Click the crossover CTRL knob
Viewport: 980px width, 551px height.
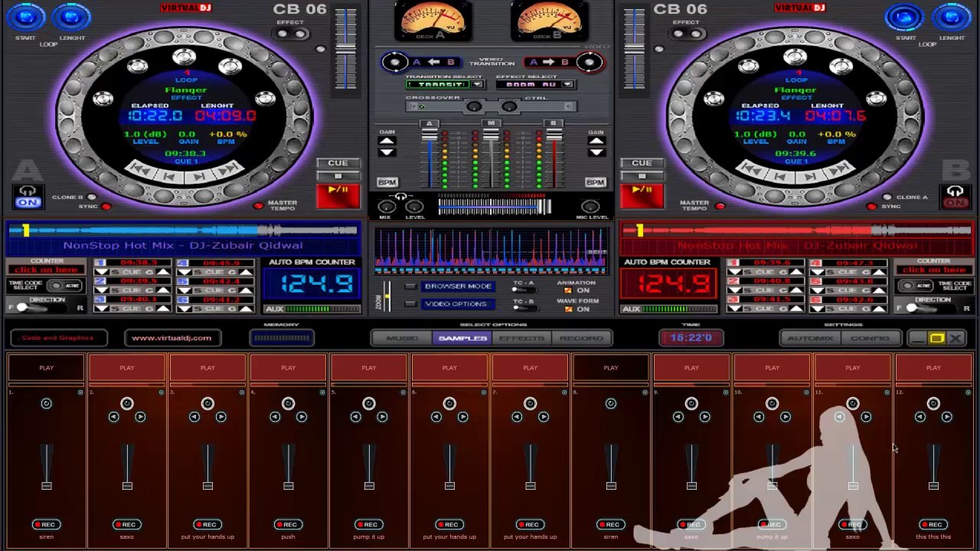(x=510, y=106)
